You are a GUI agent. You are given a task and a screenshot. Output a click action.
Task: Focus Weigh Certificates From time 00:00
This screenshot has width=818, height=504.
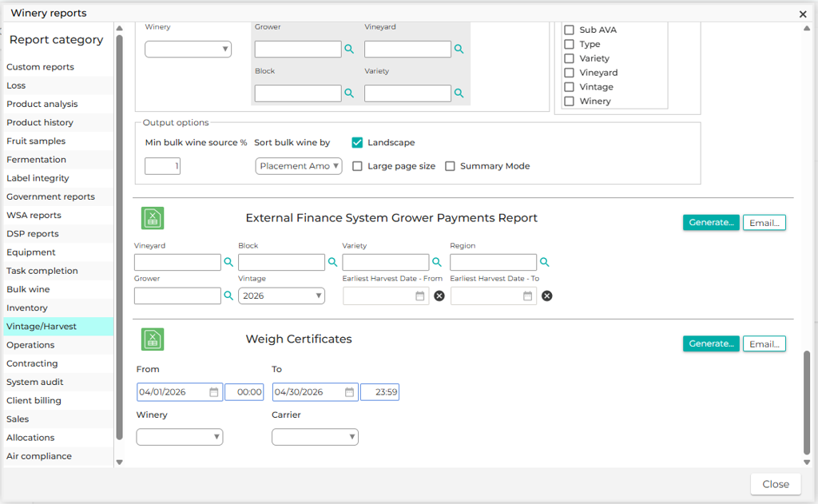244,392
